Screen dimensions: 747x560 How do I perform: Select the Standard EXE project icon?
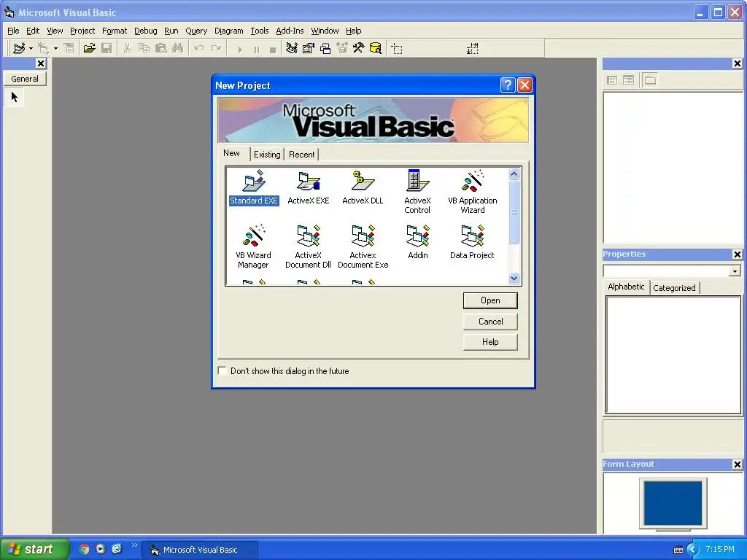pyautogui.click(x=253, y=187)
